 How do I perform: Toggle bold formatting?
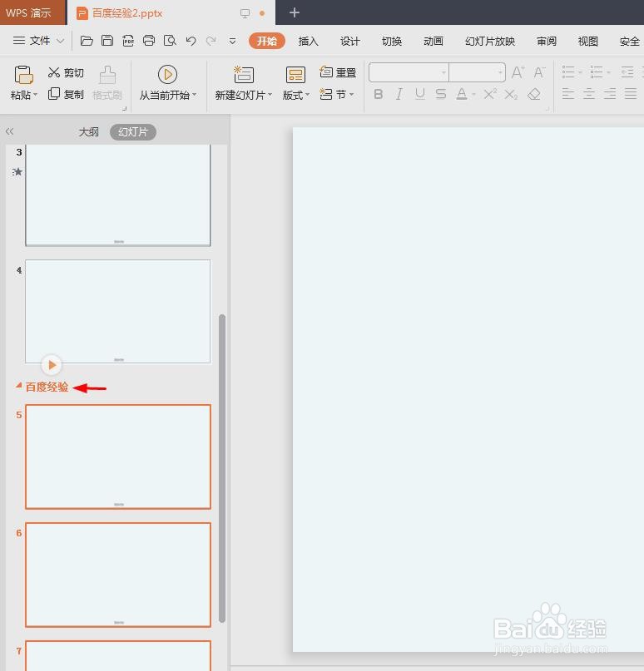(x=378, y=94)
